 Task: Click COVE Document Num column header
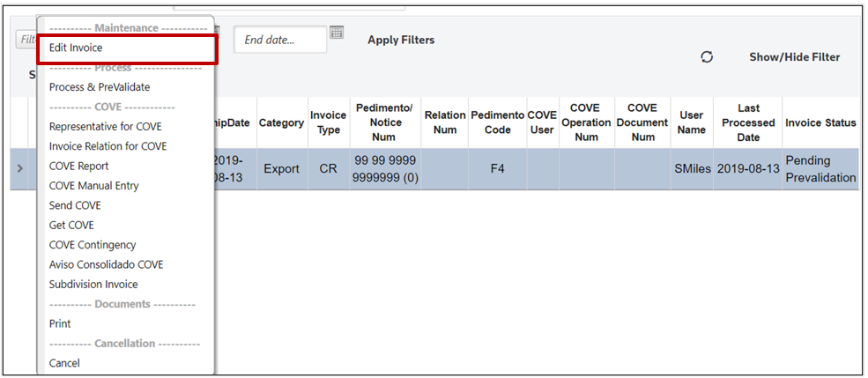pyautogui.click(x=642, y=122)
